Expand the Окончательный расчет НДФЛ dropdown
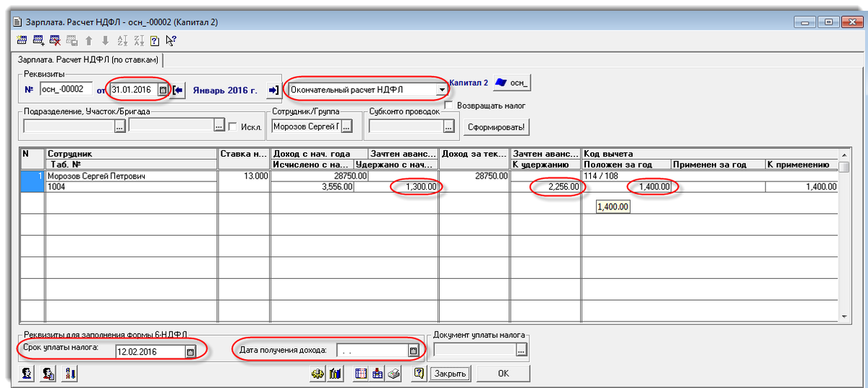868x388 pixels. pos(441,90)
